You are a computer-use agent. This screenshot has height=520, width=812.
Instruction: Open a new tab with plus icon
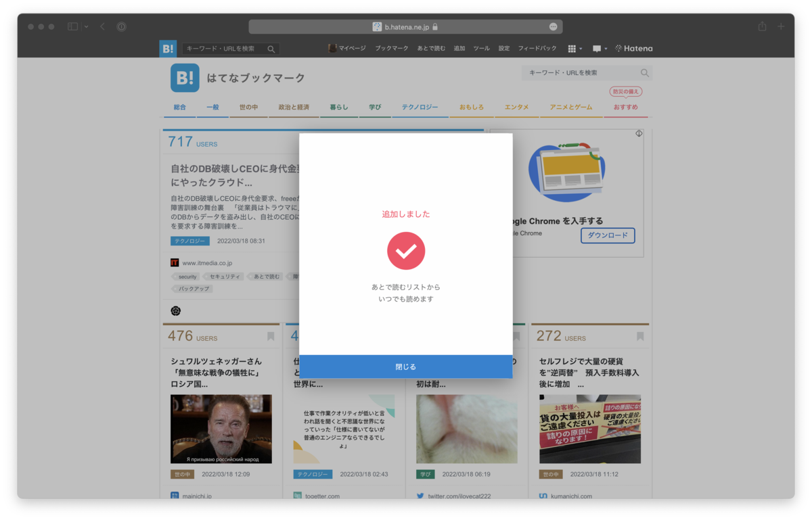coord(781,26)
